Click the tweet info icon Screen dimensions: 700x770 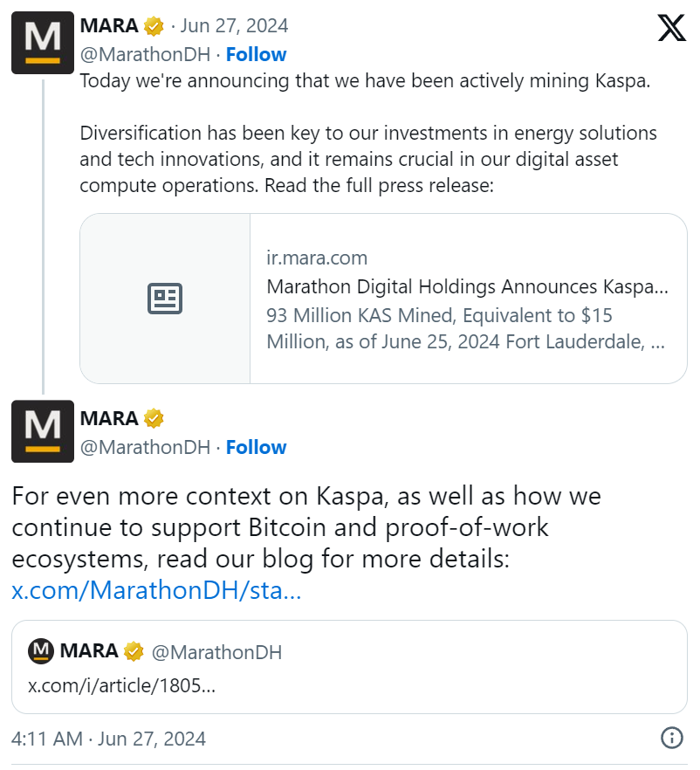(x=671, y=738)
